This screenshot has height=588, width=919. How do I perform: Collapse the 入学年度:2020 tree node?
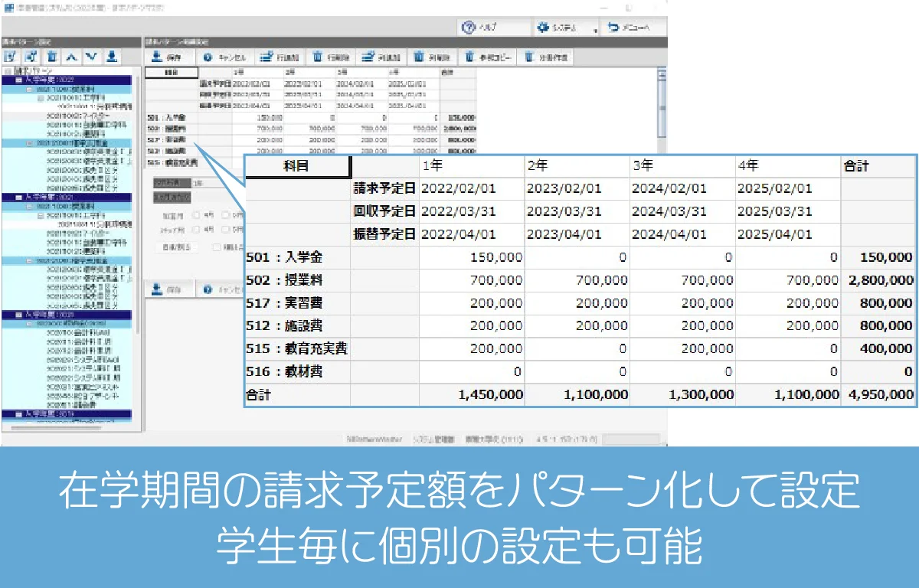18,315
